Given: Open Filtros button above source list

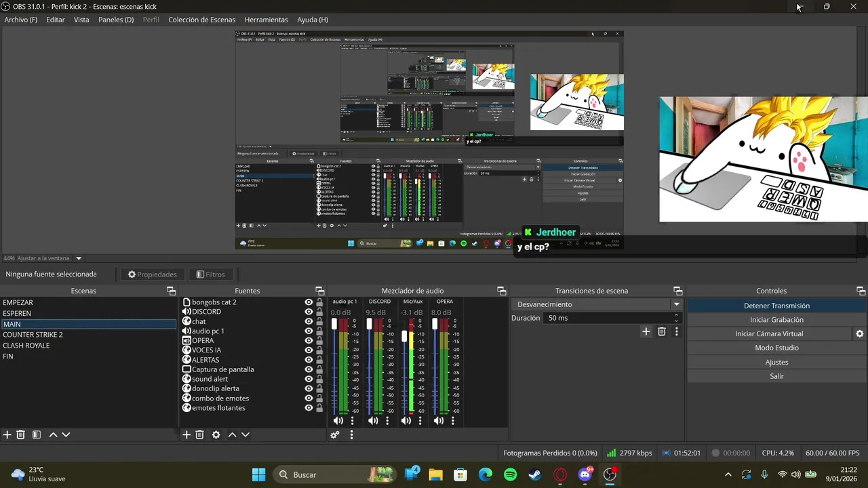Looking at the screenshot, I should 210,274.
